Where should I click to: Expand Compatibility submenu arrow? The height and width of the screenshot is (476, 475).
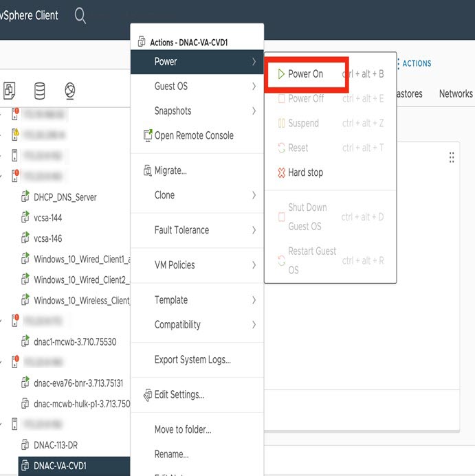click(254, 325)
